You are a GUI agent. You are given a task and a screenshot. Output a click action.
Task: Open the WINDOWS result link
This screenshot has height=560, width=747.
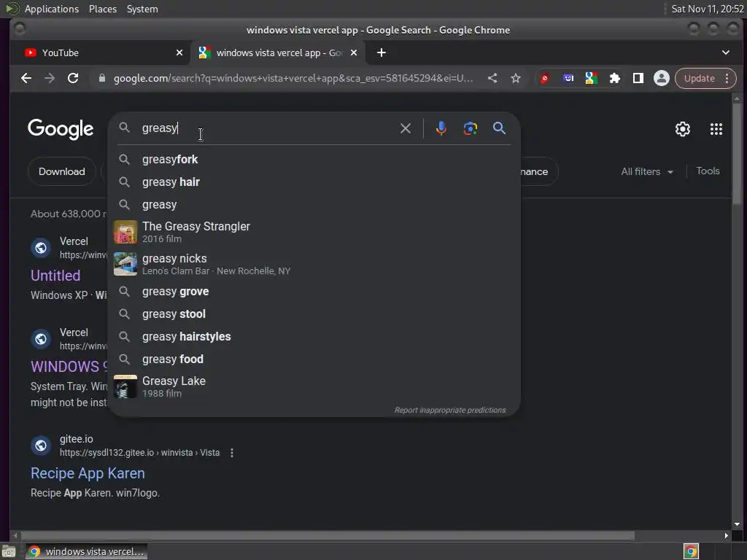click(69, 367)
